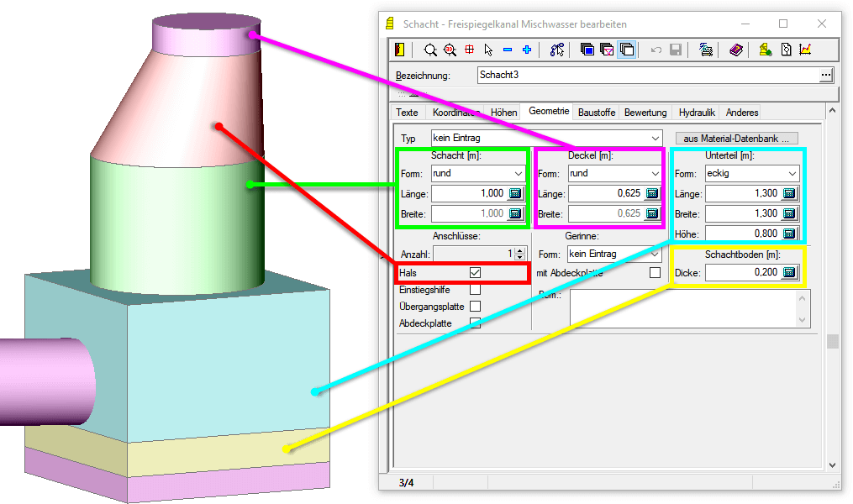853x504 pixels.
Task: Click the red crosshair target toolbar icon
Action: [469, 50]
